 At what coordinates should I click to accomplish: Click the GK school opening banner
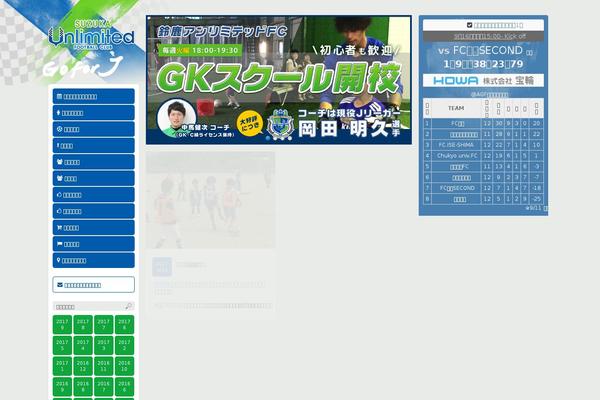[x=279, y=80]
